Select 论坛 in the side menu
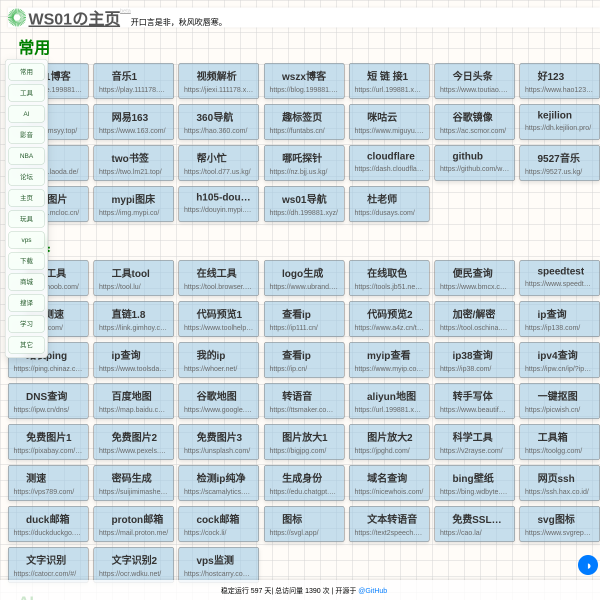Viewport: 600px width, 600px height. (26, 177)
